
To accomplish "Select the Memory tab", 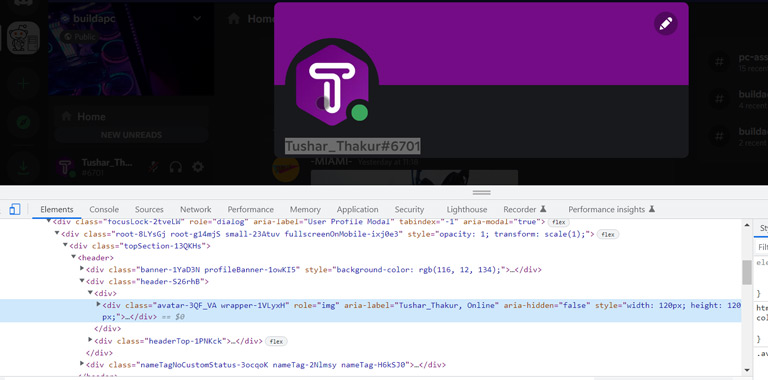I will [305, 209].
